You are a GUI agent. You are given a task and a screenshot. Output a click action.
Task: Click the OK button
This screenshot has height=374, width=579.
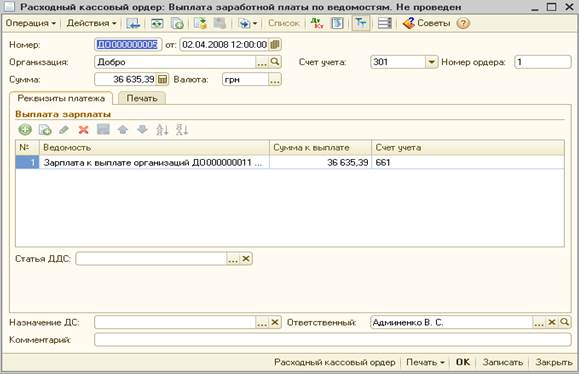tap(463, 362)
